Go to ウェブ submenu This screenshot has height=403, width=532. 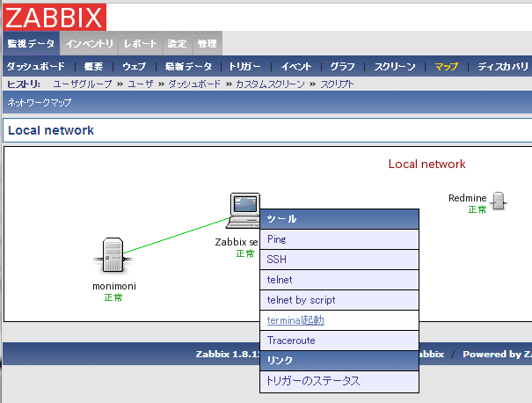click(134, 66)
